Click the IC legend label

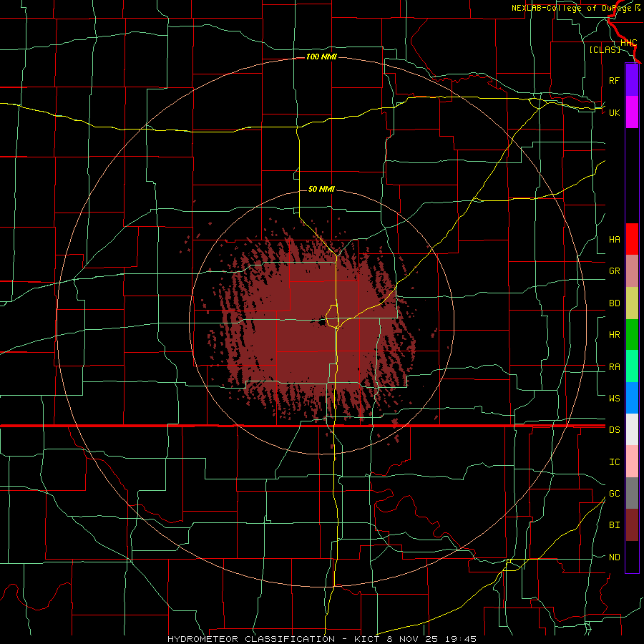pyautogui.click(x=614, y=462)
